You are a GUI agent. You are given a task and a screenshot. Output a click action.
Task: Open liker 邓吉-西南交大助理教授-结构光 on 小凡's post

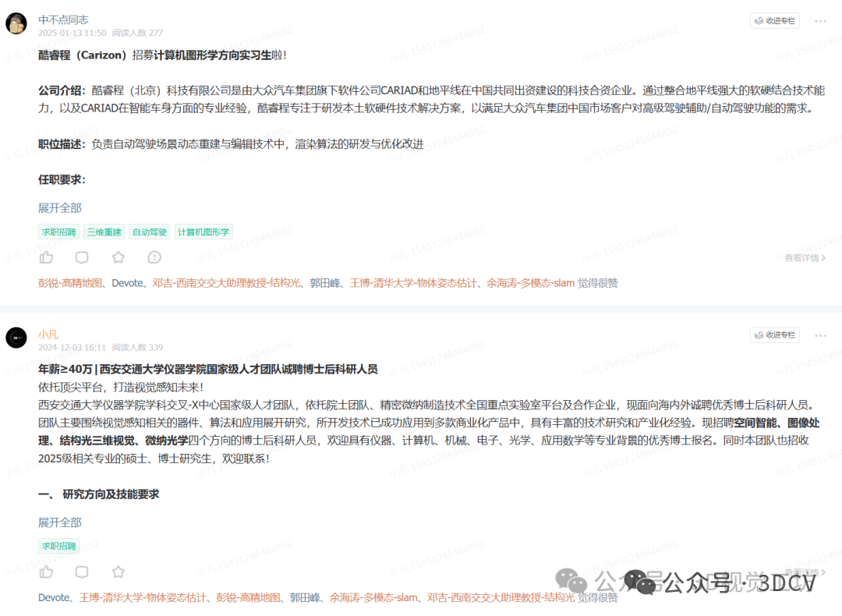(x=501, y=597)
